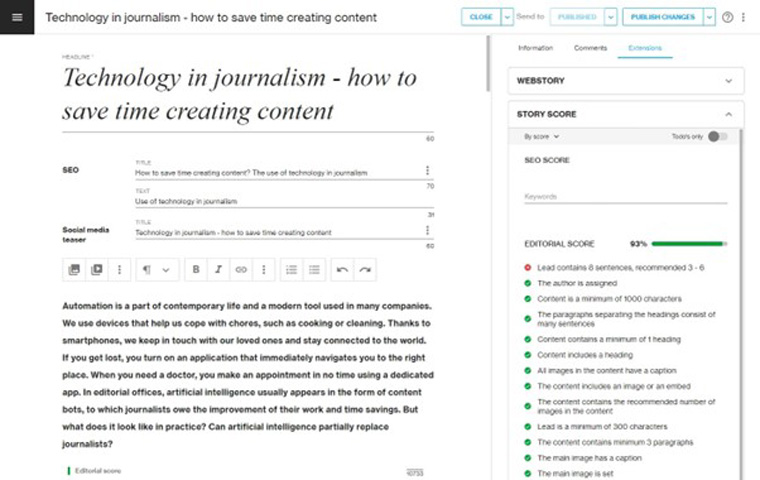The height and width of the screenshot is (480, 760).
Task: Apply bold formatting
Action: (196, 270)
